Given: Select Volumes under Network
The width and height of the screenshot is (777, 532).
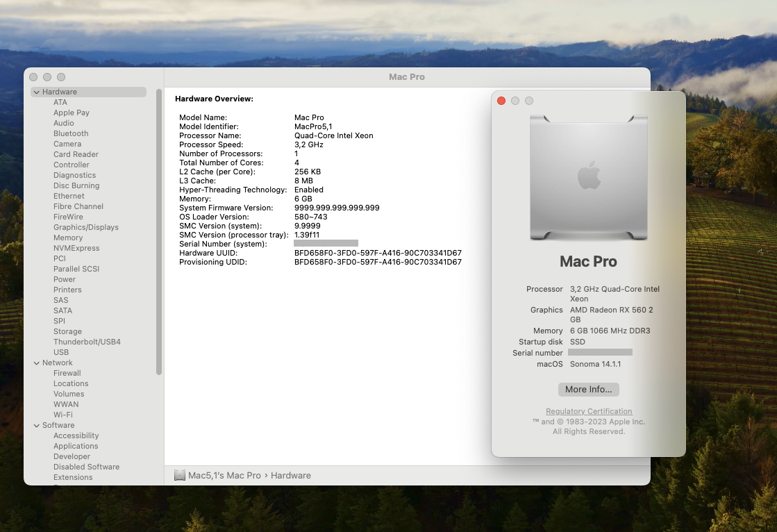Looking at the screenshot, I should click(69, 394).
